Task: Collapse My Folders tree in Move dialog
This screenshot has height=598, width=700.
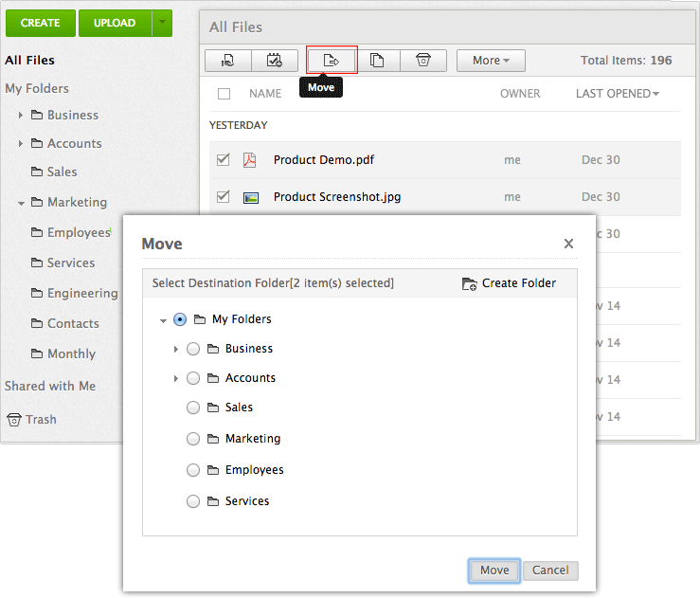Action: click(163, 320)
